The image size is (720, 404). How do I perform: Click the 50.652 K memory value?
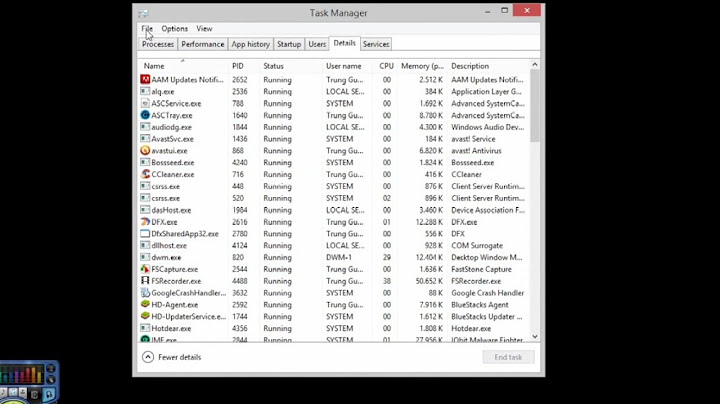click(x=429, y=281)
